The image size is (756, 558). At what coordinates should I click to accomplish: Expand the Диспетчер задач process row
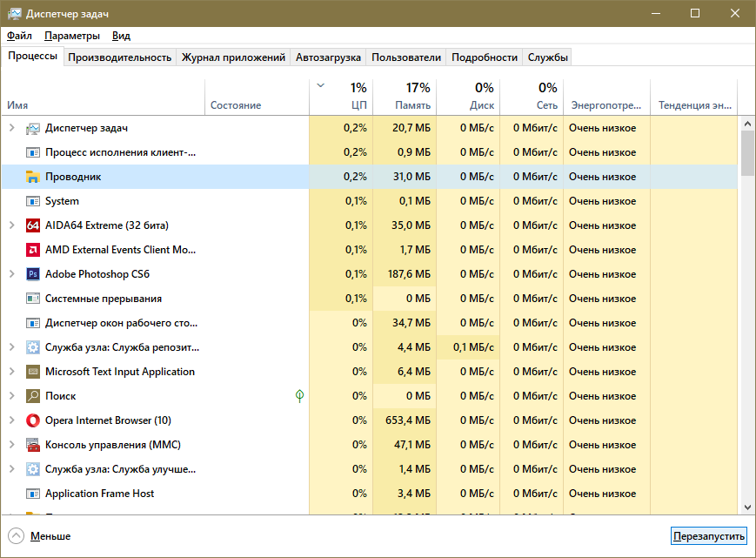[x=11, y=128]
